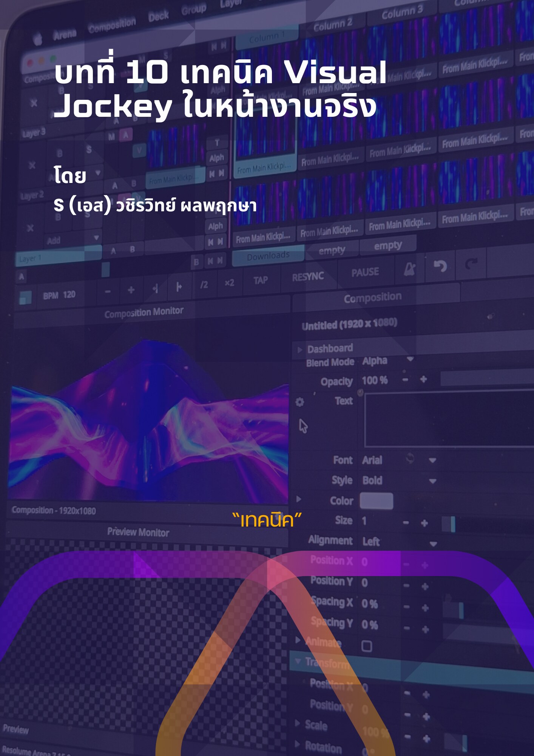Open the Font Arial dropdown arrow
The width and height of the screenshot is (534, 756).
tap(432, 460)
